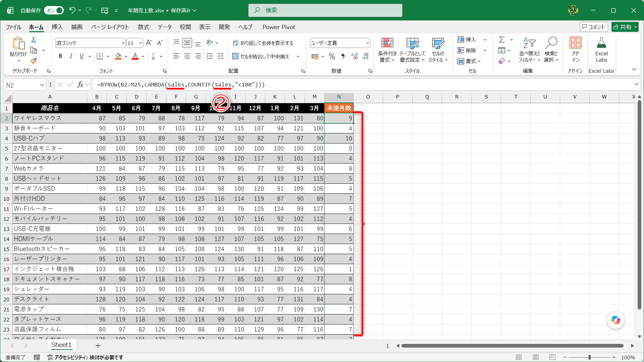Image resolution: width=644 pixels, height=362 pixels.
Task: Switch to Page Layout view
Action: 536,357
